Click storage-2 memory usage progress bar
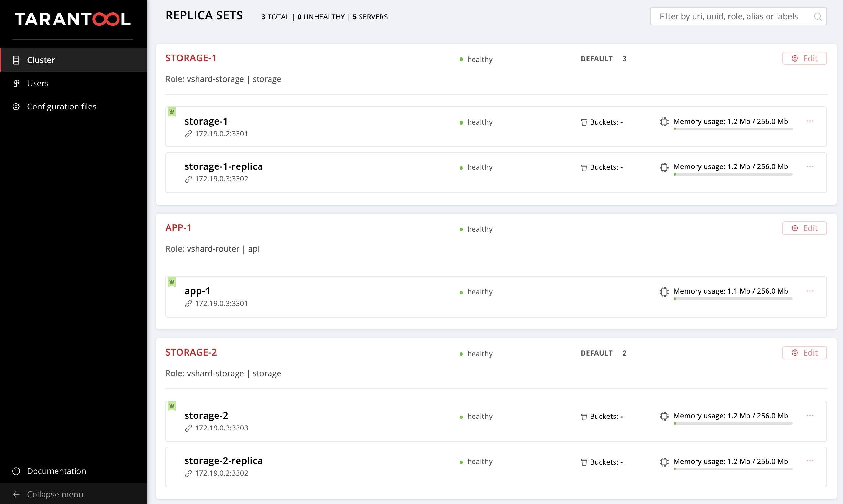 point(733,424)
